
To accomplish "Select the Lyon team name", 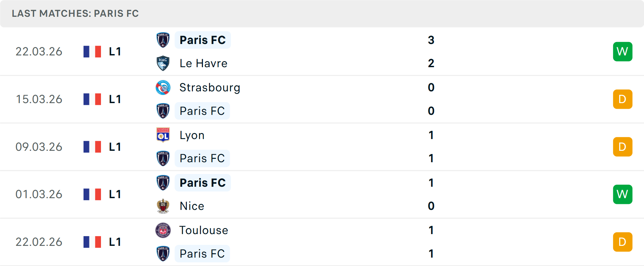I will pos(192,135).
